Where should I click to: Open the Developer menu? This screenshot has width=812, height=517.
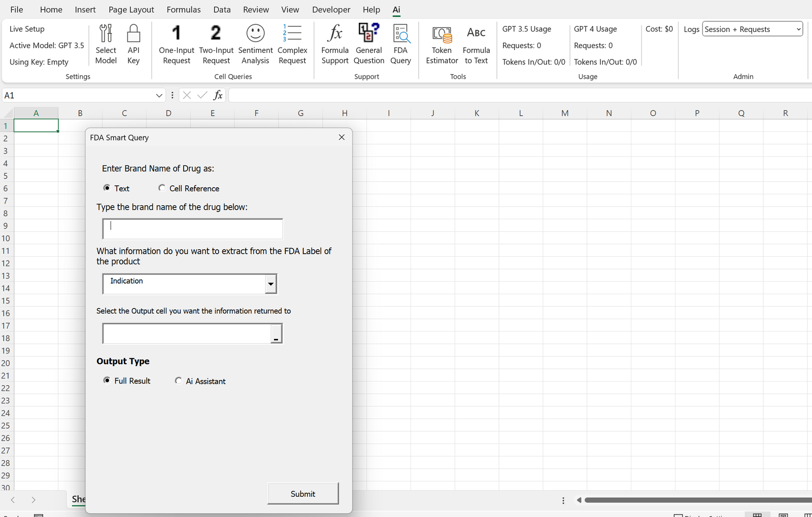(331, 10)
